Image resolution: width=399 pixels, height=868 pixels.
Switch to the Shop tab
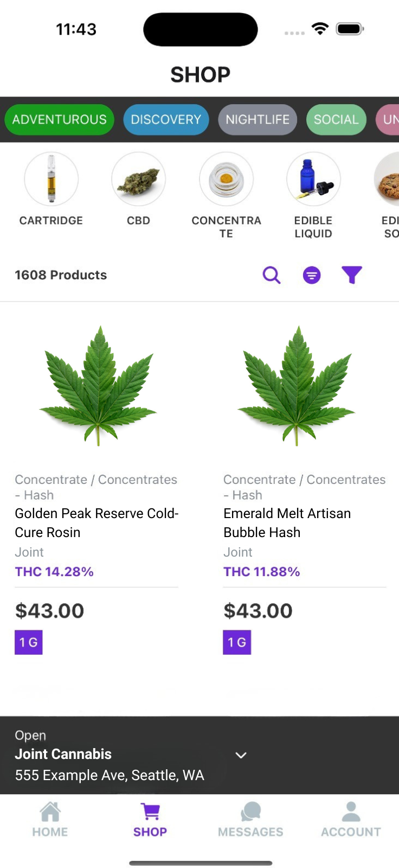[150, 819]
